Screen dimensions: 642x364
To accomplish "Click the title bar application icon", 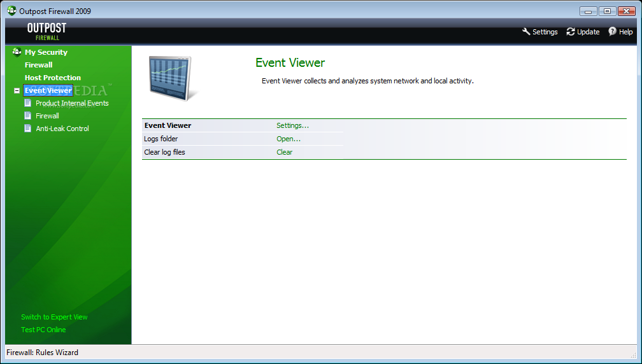I will (x=12, y=11).
